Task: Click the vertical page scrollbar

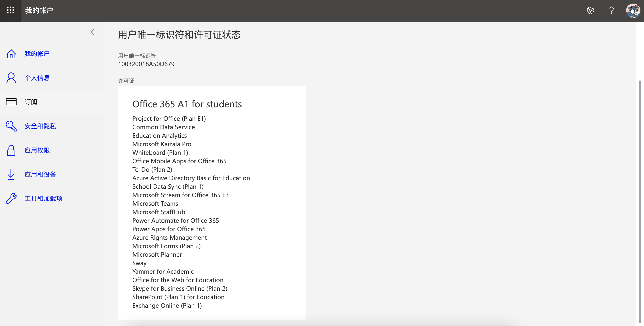Action: 640,201
